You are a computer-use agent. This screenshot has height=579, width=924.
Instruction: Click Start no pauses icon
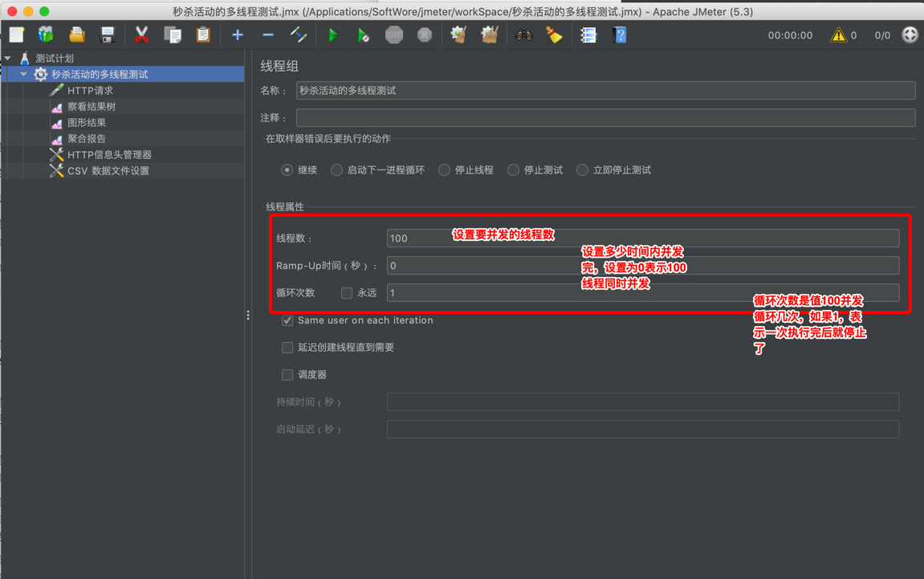pos(363,35)
